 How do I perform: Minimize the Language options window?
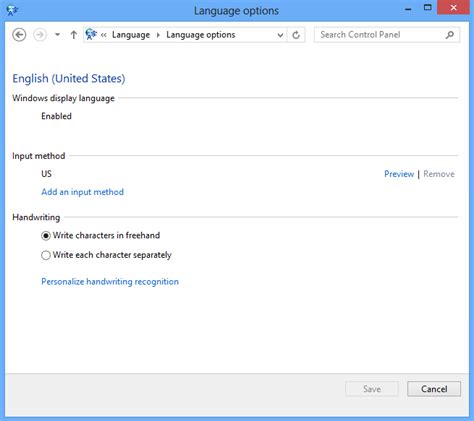(408, 9)
